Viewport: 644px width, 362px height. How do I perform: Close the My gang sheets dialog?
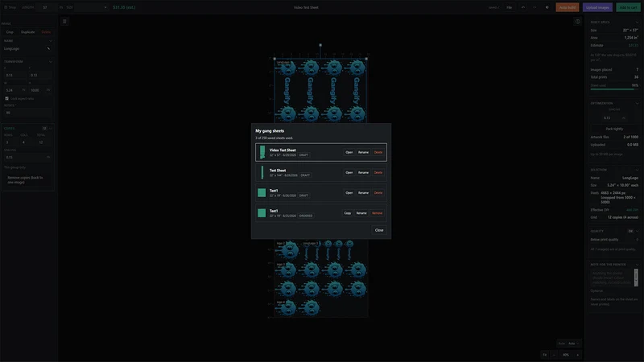pyautogui.click(x=379, y=230)
